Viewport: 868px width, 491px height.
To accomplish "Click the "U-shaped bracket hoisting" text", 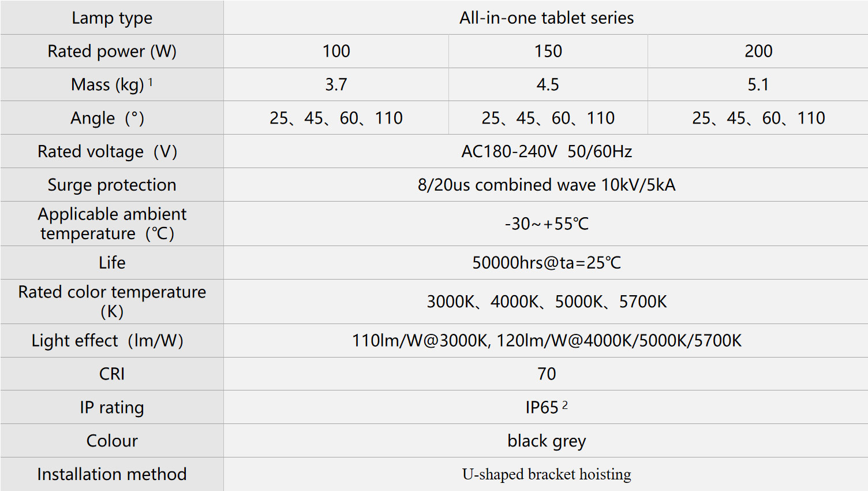I will point(546,475).
